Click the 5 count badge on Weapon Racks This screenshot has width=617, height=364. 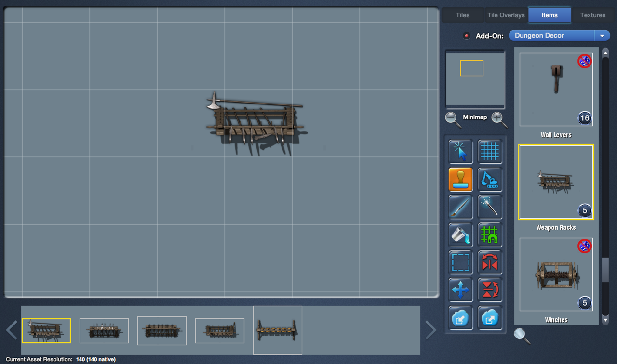click(584, 210)
